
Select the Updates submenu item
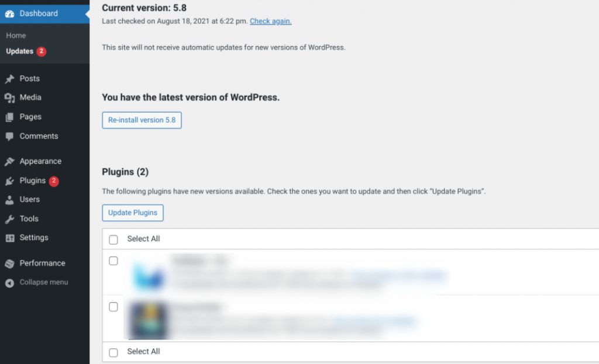20,51
